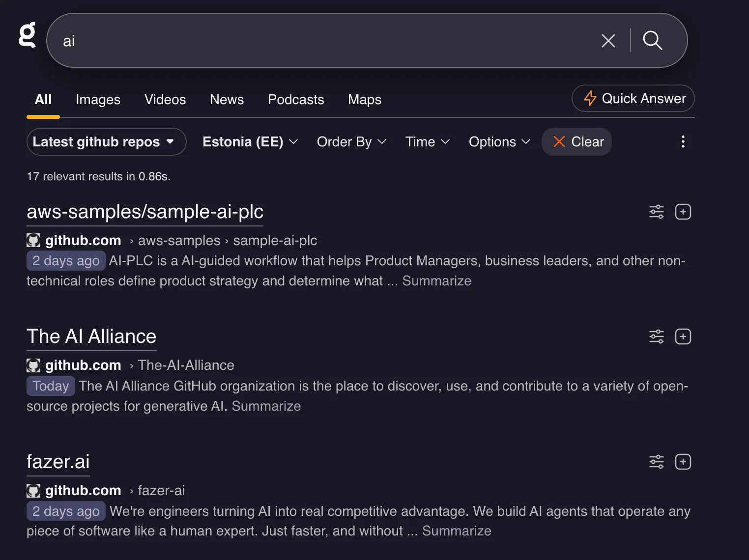
Task: Expand the Time filter dropdown
Action: pyautogui.click(x=427, y=142)
